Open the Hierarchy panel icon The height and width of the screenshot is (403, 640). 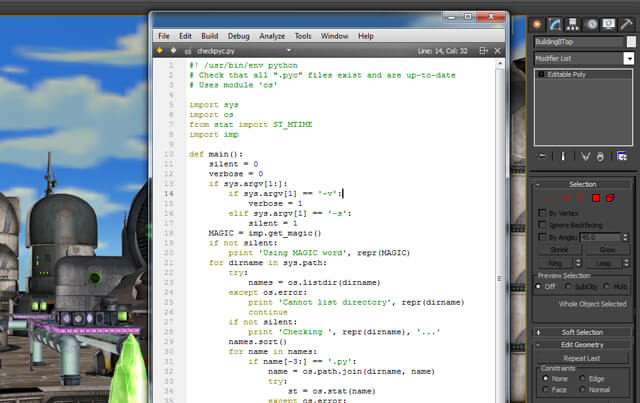[x=575, y=23]
